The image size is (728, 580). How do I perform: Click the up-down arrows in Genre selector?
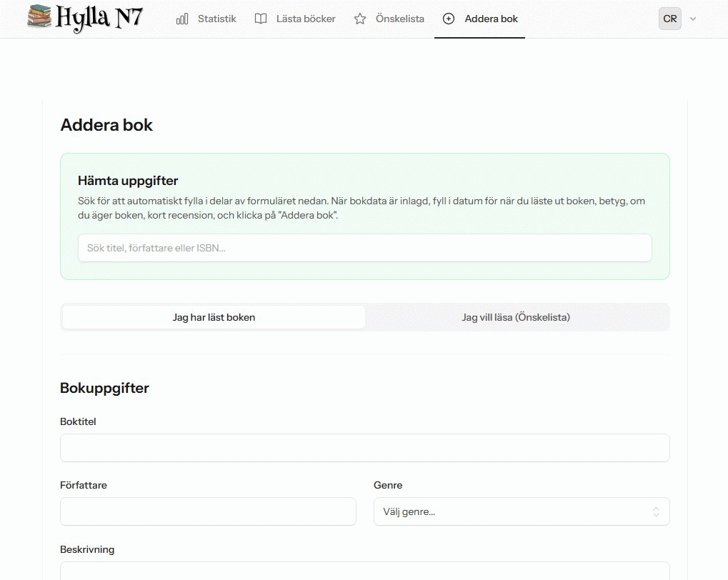point(656,511)
